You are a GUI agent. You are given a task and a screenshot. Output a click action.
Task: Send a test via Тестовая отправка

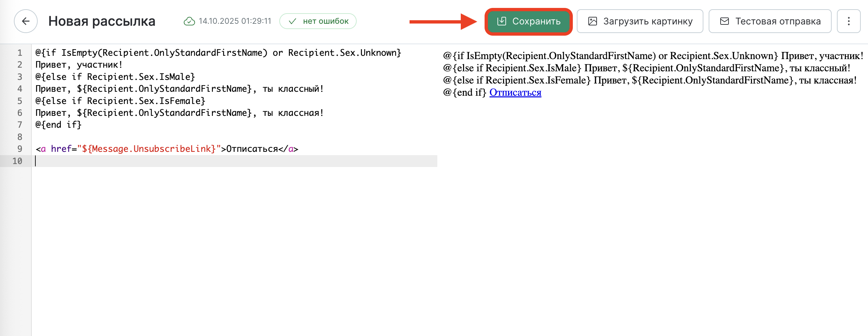point(770,21)
